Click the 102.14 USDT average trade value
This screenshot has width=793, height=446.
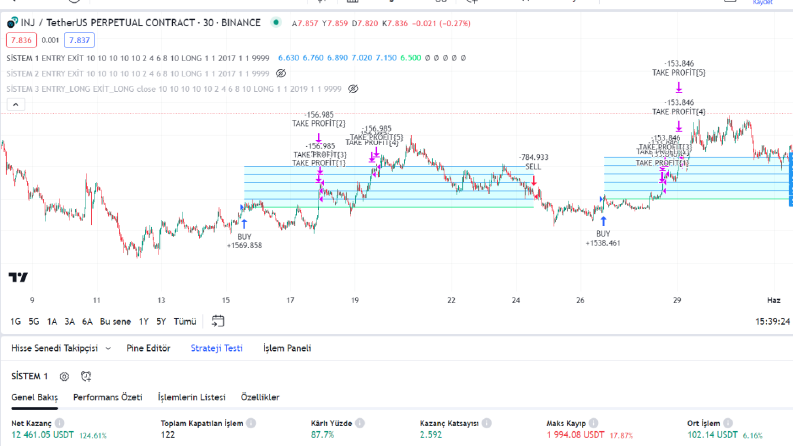tap(712, 435)
